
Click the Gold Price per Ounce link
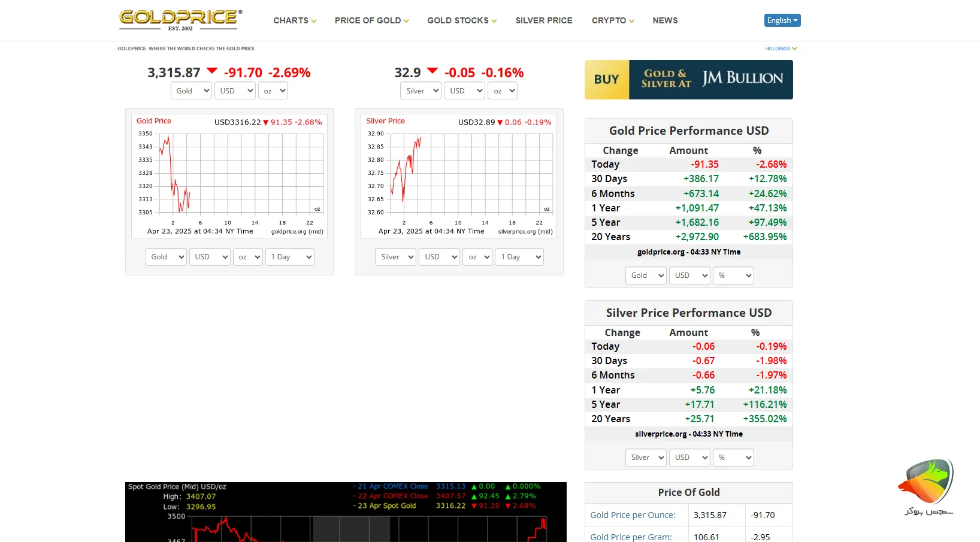[633, 515]
